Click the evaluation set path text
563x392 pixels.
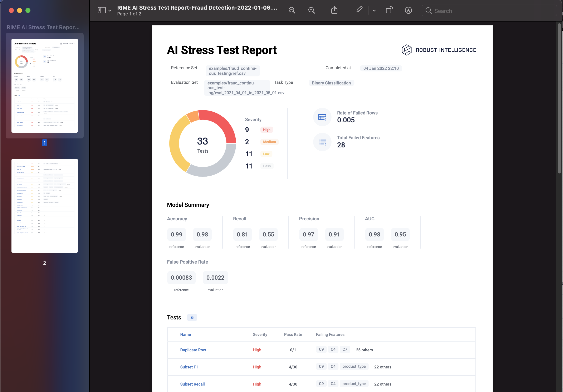246,88
